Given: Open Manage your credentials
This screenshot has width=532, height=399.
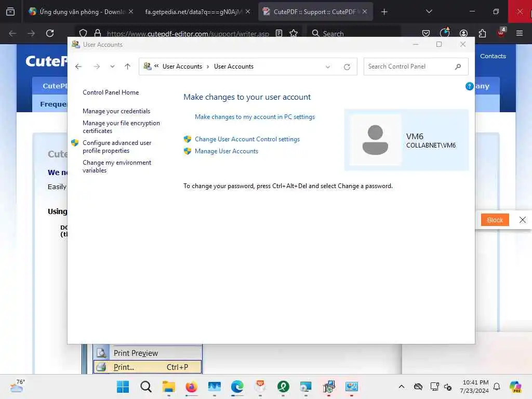Looking at the screenshot, I should point(116,111).
